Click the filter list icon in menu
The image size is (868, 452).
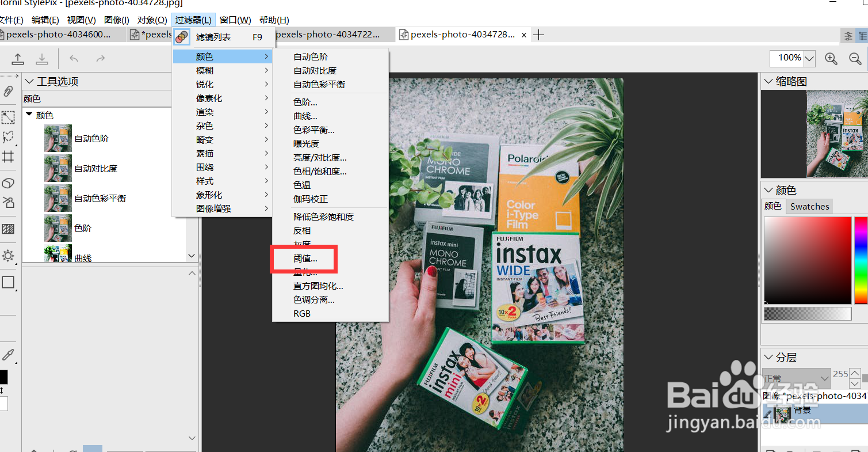(182, 37)
